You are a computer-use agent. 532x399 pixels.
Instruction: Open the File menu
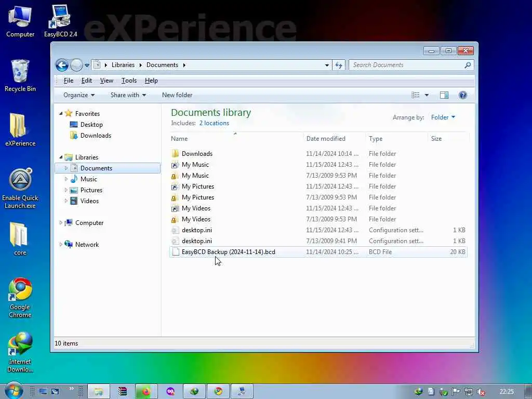pyautogui.click(x=69, y=81)
